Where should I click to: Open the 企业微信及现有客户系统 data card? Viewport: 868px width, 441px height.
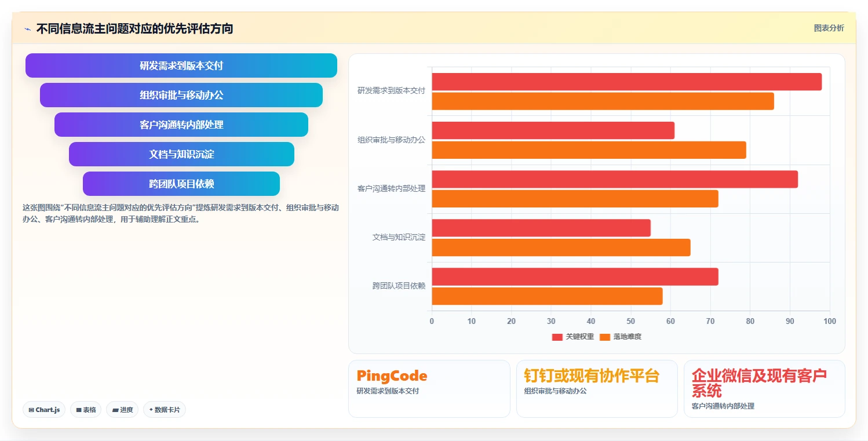click(764, 388)
